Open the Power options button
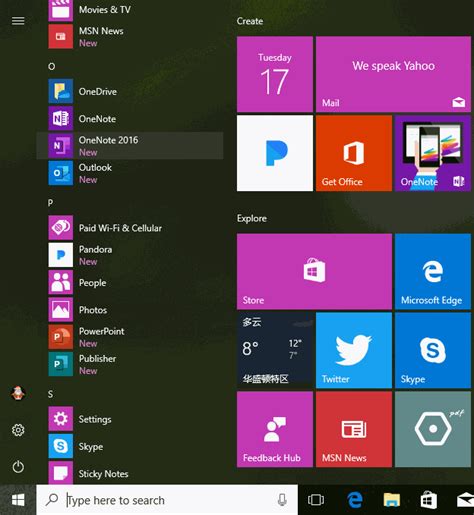This screenshot has height=515, width=474. coord(18,467)
